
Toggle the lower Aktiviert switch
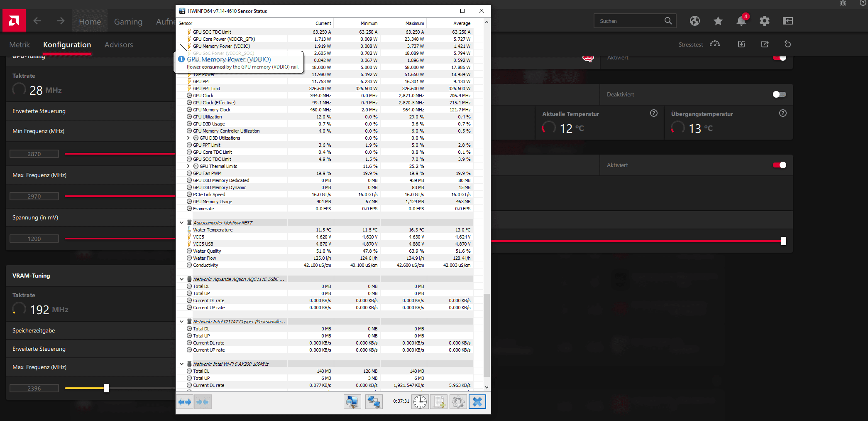pyautogui.click(x=780, y=165)
